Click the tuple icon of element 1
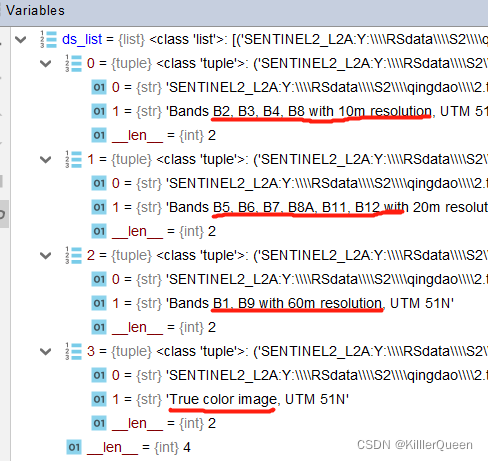This screenshot has width=488, height=461. click(x=73, y=159)
